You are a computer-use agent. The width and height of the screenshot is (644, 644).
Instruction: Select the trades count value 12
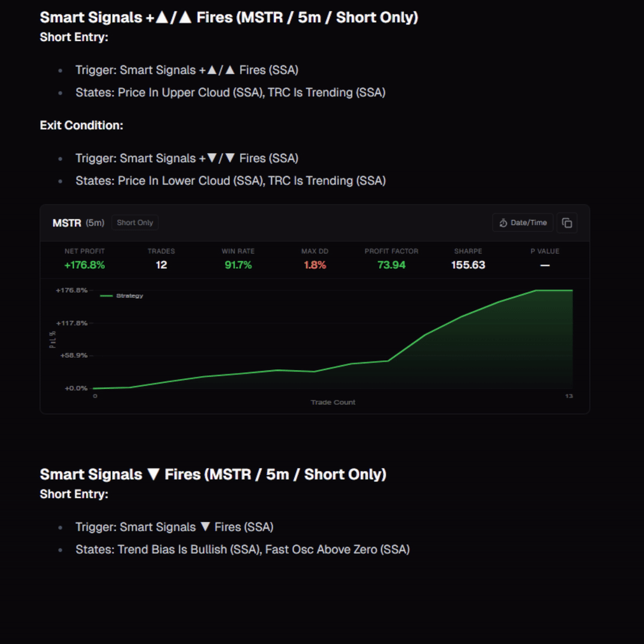(x=162, y=265)
